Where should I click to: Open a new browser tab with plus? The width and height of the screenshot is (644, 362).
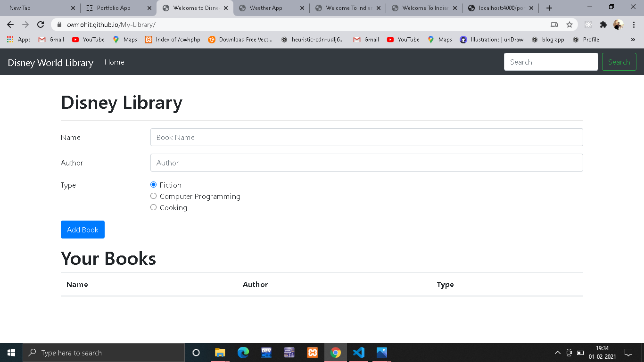click(549, 8)
